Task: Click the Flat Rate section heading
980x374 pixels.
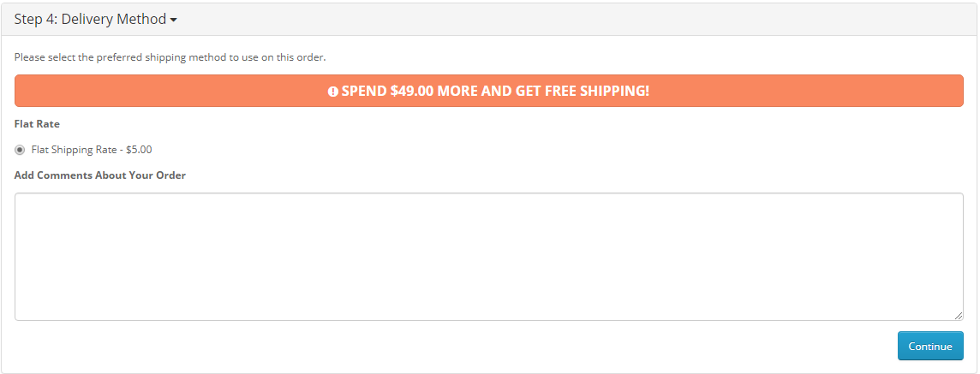Action: click(37, 124)
